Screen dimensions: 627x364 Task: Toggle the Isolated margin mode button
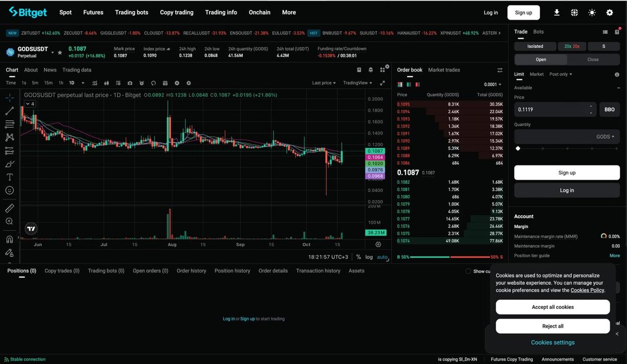[535, 46]
